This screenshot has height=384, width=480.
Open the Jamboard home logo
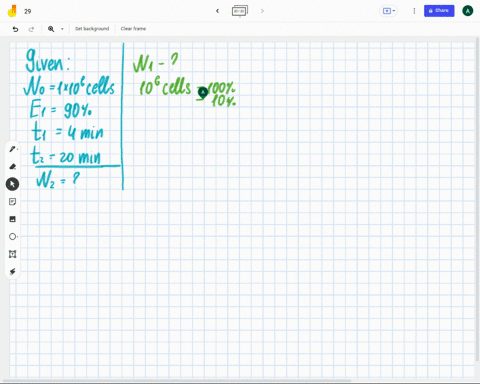click(x=12, y=11)
